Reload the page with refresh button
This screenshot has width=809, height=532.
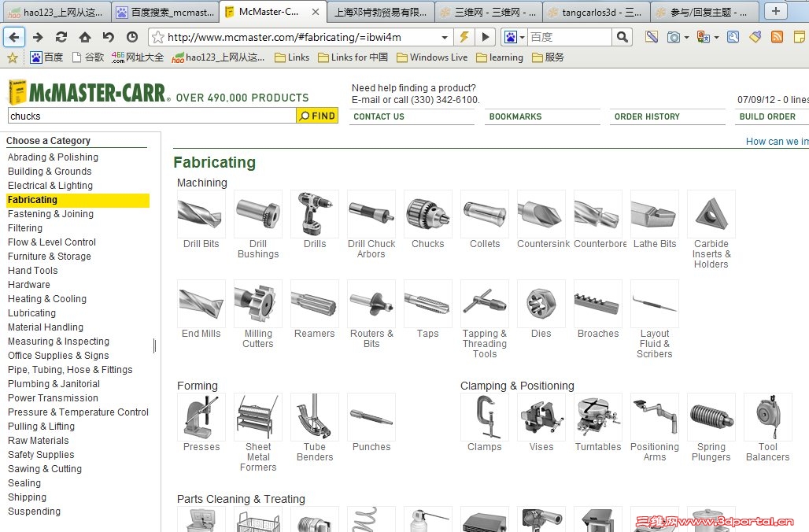[x=61, y=37]
